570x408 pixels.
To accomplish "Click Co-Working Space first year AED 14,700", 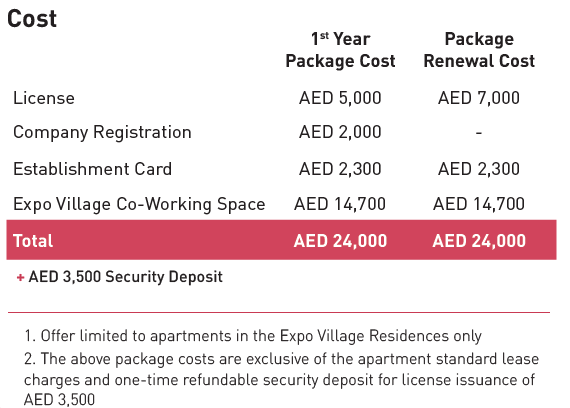I will (340, 204).
